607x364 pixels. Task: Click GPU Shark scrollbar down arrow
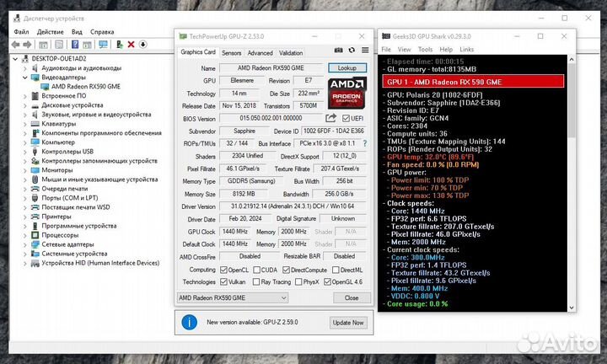click(572, 308)
